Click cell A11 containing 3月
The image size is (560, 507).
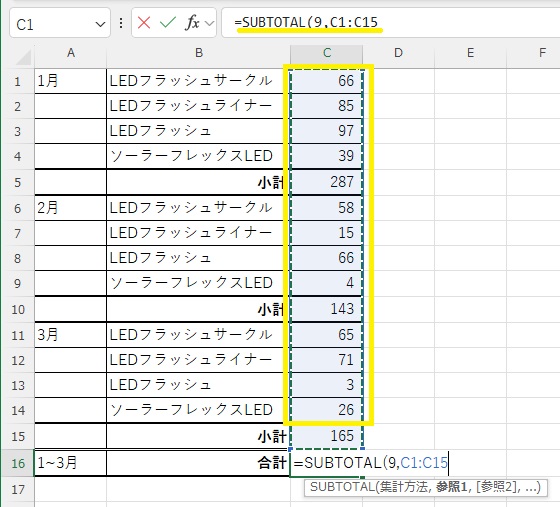pos(70,335)
